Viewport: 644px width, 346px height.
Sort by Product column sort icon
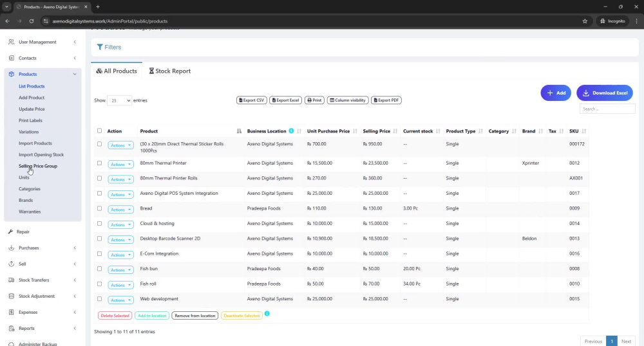[239, 131]
